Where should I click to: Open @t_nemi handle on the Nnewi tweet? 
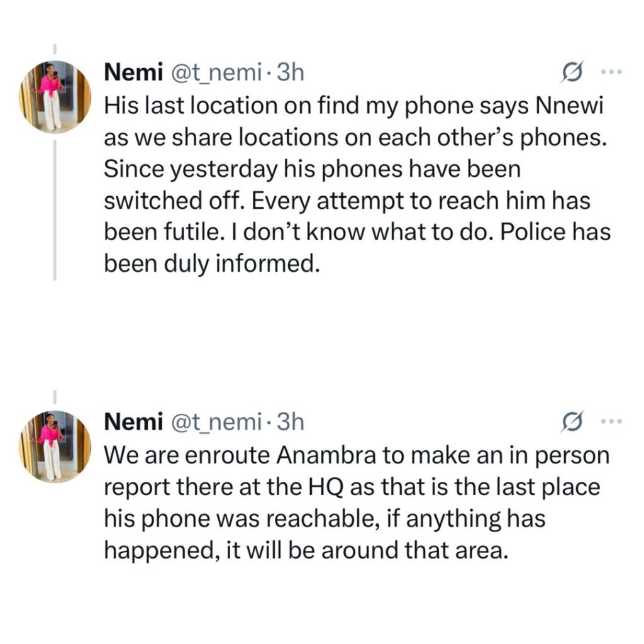click(x=212, y=73)
